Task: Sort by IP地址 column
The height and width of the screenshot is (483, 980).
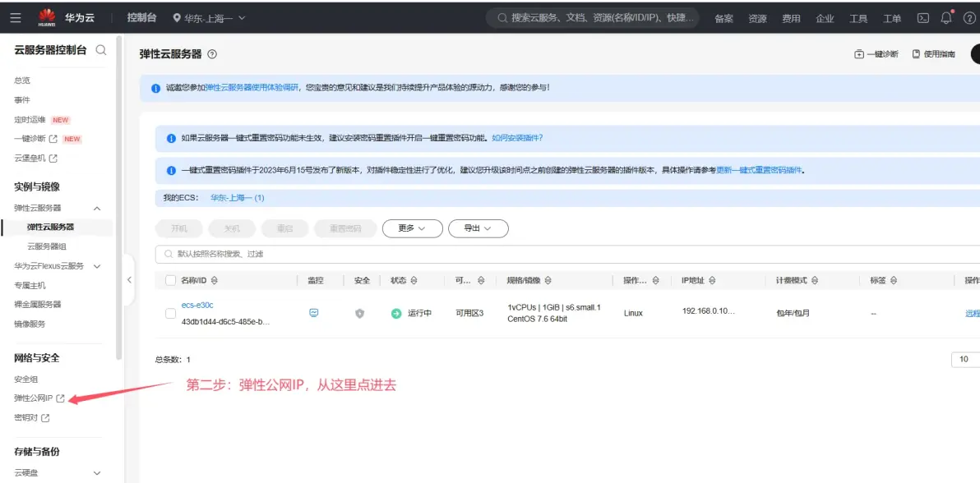Action: coord(713,281)
